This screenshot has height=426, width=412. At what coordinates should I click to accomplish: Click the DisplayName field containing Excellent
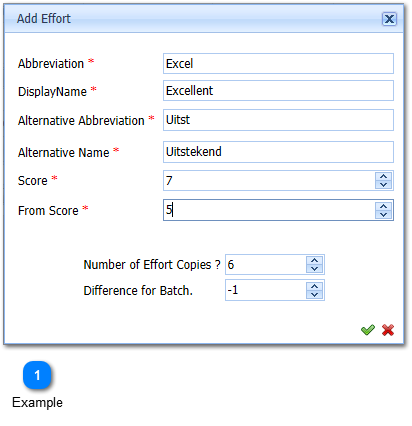[x=278, y=90]
